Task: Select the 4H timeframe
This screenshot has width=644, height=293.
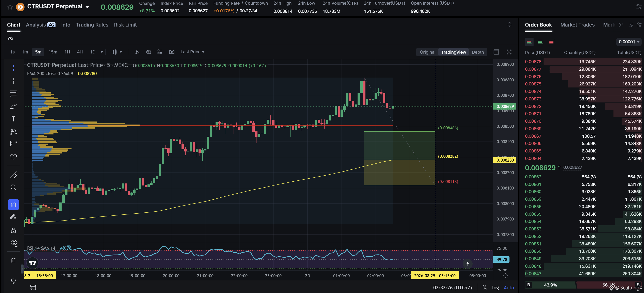Action: point(80,52)
